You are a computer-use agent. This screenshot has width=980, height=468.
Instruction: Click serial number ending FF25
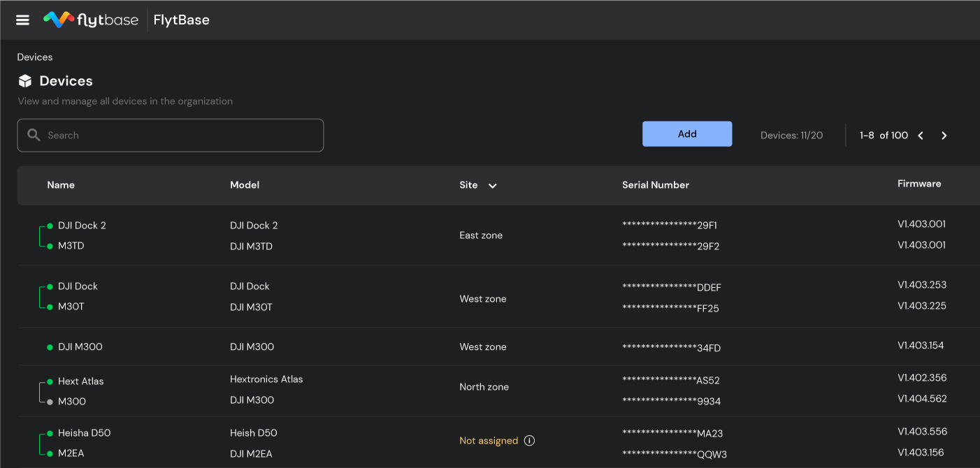click(x=670, y=309)
